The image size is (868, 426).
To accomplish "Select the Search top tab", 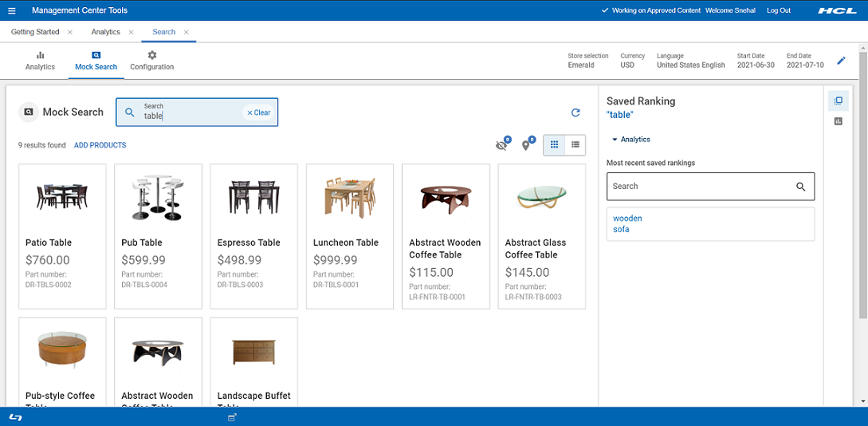I will (164, 32).
